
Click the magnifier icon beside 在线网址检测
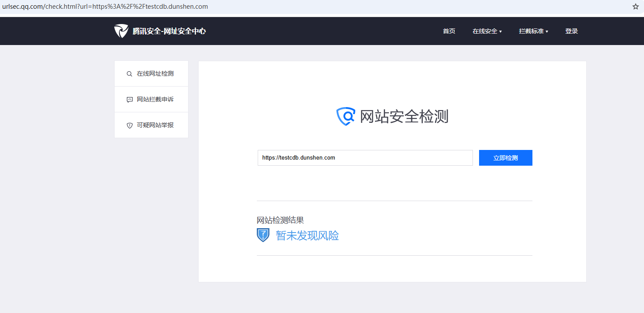coord(129,74)
